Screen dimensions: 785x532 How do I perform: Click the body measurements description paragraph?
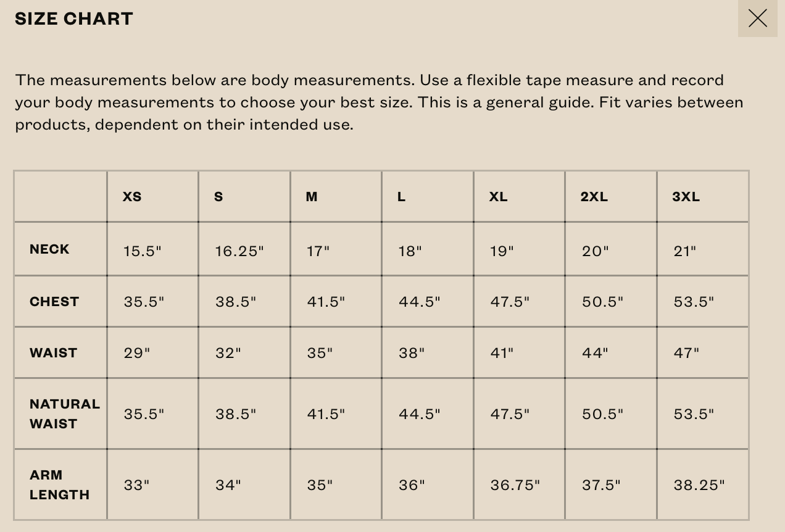(x=379, y=102)
